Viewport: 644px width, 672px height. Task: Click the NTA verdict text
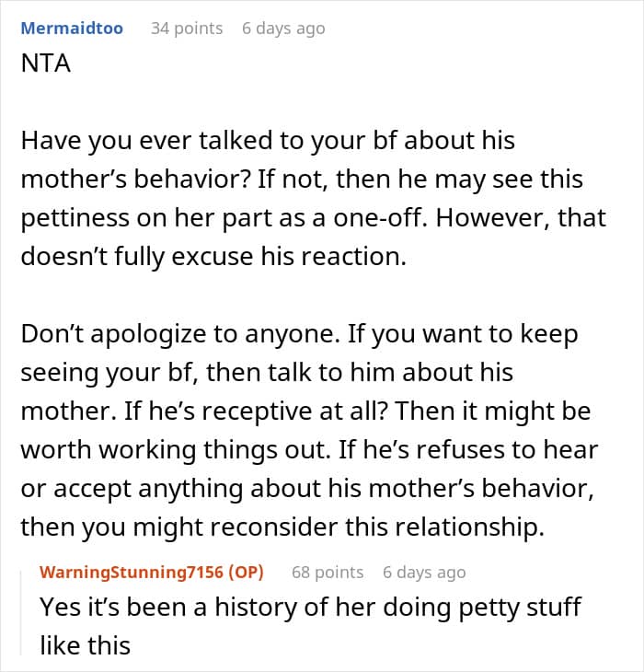[46, 64]
